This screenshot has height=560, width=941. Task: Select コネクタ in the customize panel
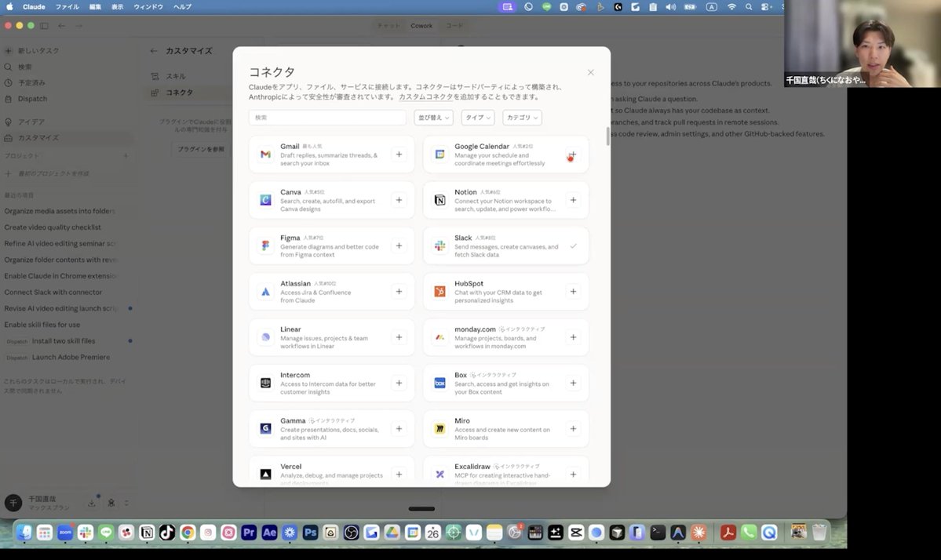pos(180,93)
